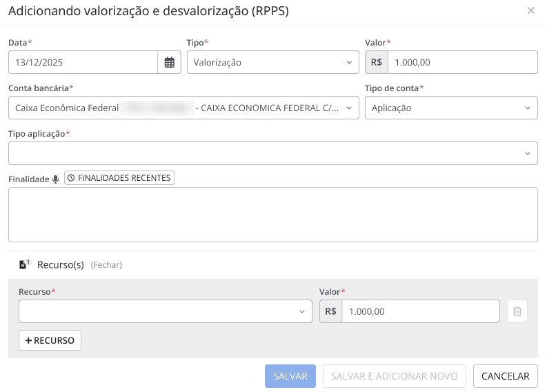This screenshot has height=392, width=547.
Task: Click the top Valor field 1.000,00
Action: pos(463,62)
